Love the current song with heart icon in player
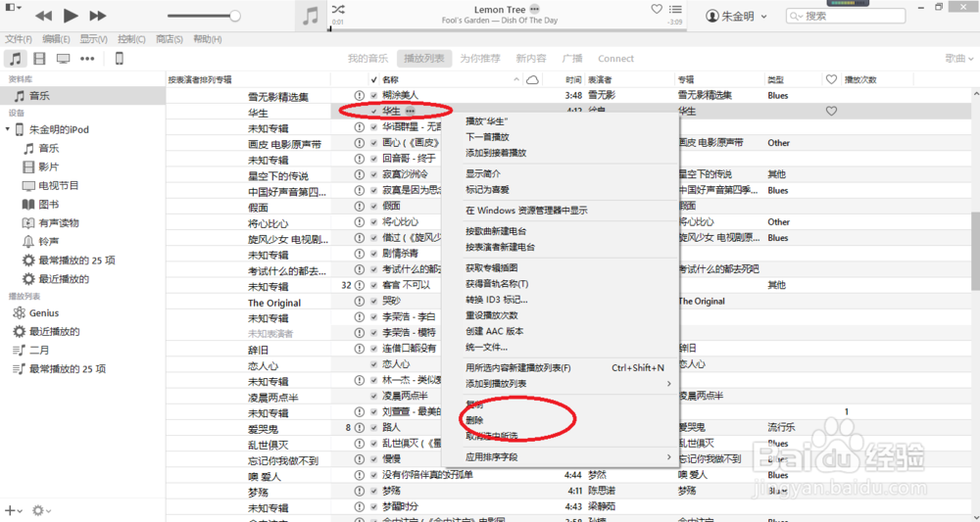 click(x=657, y=10)
